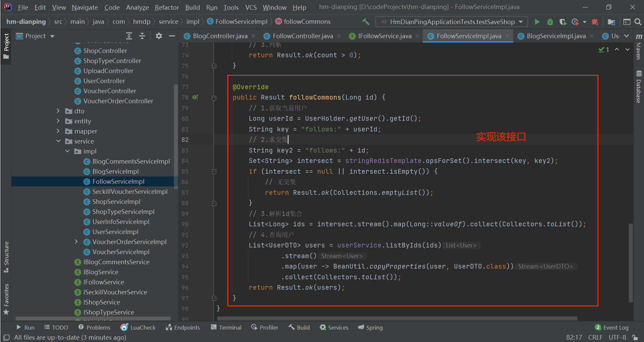Click the override gutter icon on line 78
644x342 pixels.
tap(195, 97)
